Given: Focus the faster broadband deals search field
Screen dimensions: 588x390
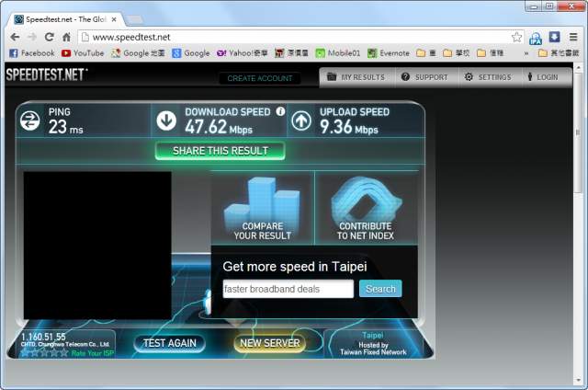Looking at the screenshot, I should pyautogui.click(x=288, y=289).
